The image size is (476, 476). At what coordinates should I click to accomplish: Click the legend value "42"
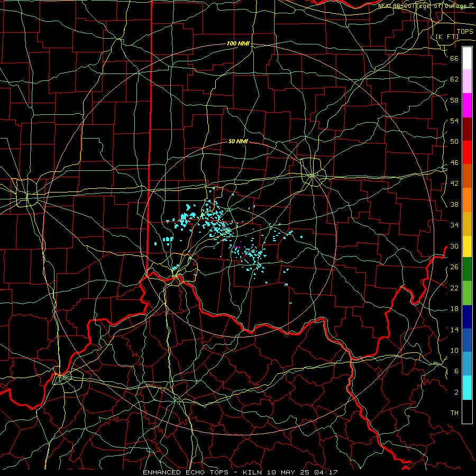pos(454,184)
